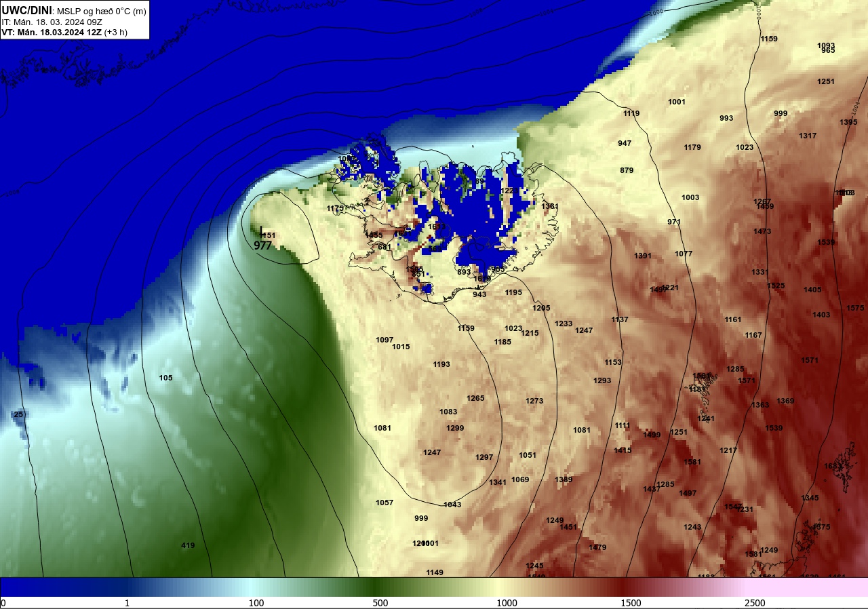This screenshot has width=868, height=609.
Task: Click the height value 1265
Action: (476, 398)
